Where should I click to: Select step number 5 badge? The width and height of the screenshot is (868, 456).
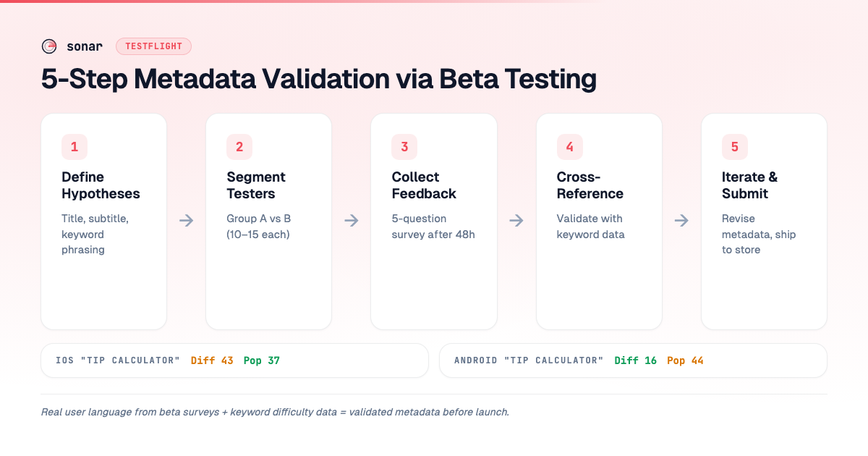(x=735, y=147)
